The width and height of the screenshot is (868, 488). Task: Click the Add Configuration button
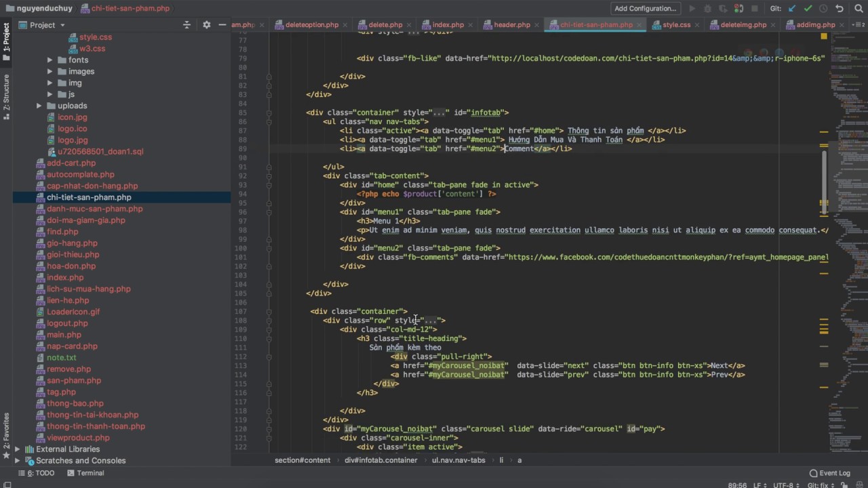point(645,9)
